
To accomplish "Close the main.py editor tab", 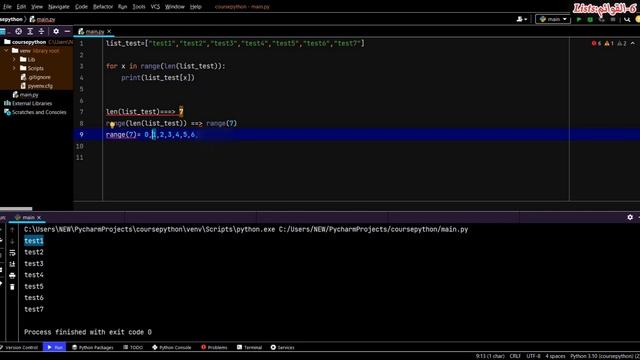I will click(109, 31).
